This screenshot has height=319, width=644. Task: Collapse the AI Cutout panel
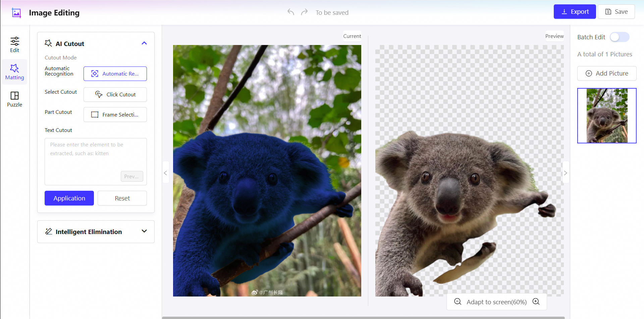coord(144,43)
